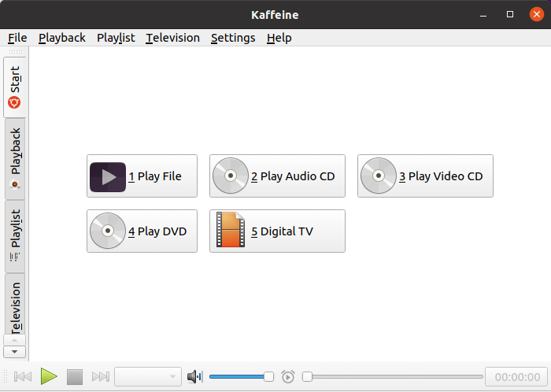
Task: Open the Help menu
Action: point(279,38)
